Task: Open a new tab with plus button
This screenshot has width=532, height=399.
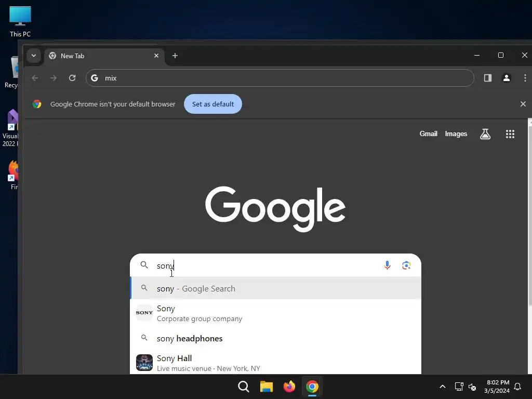Action: tap(175, 56)
